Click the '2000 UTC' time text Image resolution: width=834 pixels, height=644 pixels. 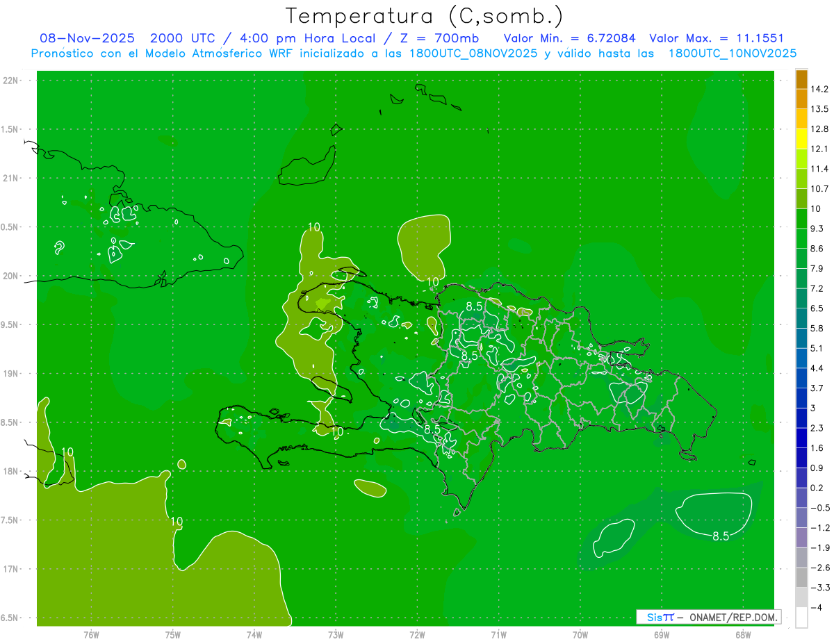pyautogui.click(x=183, y=38)
